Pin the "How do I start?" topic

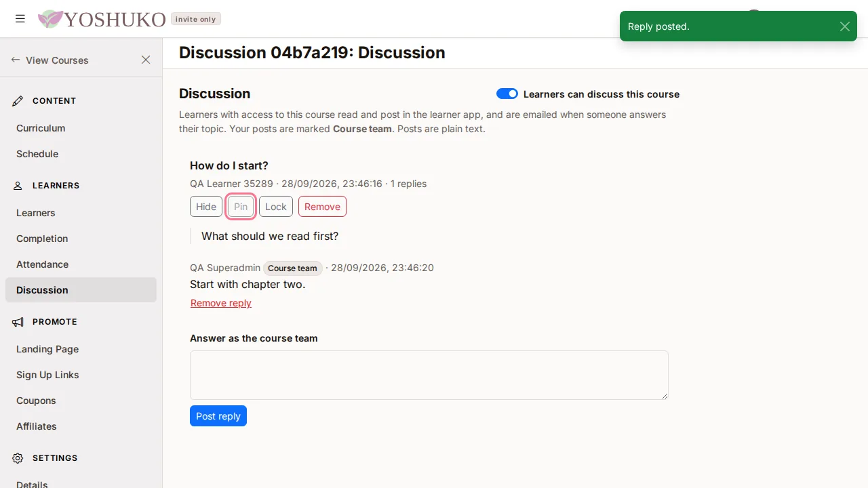(241, 207)
